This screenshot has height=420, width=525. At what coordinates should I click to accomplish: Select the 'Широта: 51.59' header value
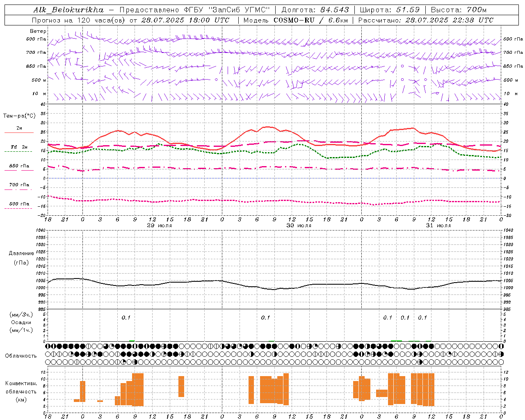(390, 10)
